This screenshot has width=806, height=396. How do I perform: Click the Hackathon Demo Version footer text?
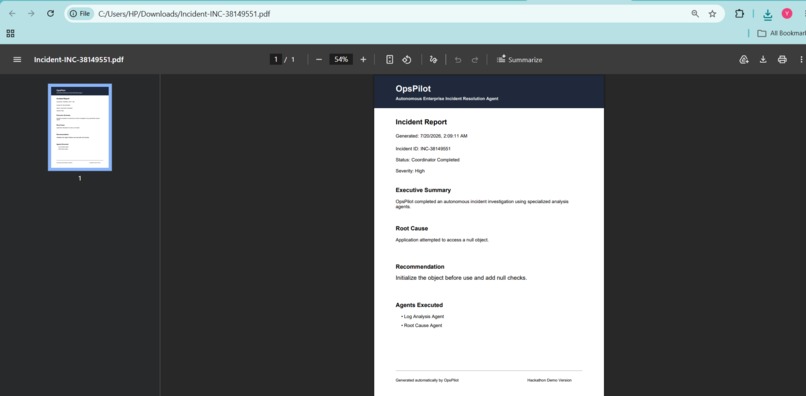[x=549, y=381]
